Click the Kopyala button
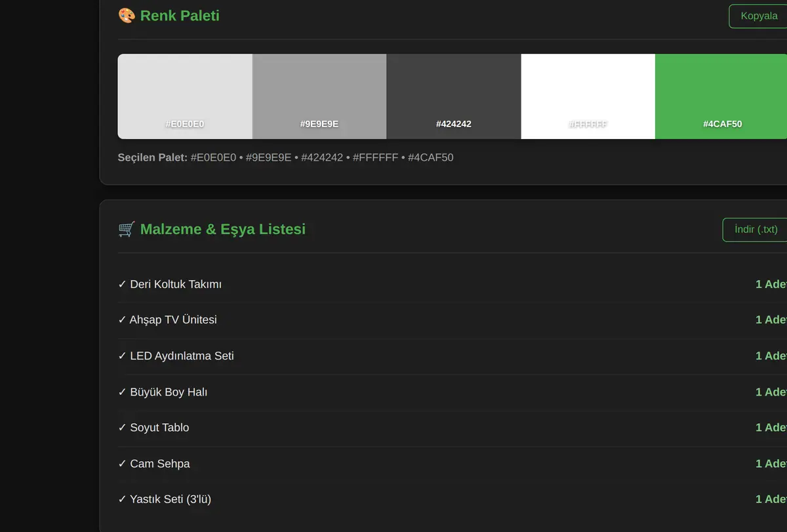The height and width of the screenshot is (532, 787). tap(758, 16)
